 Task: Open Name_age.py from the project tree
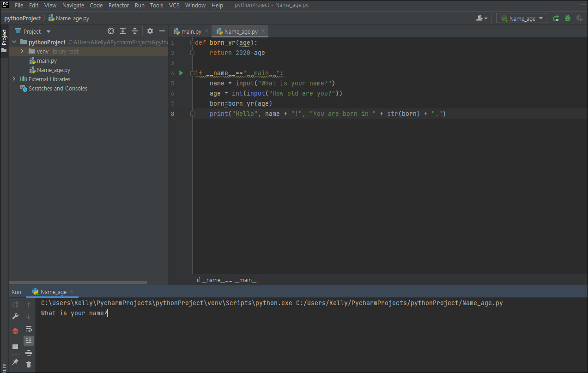point(53,70)
